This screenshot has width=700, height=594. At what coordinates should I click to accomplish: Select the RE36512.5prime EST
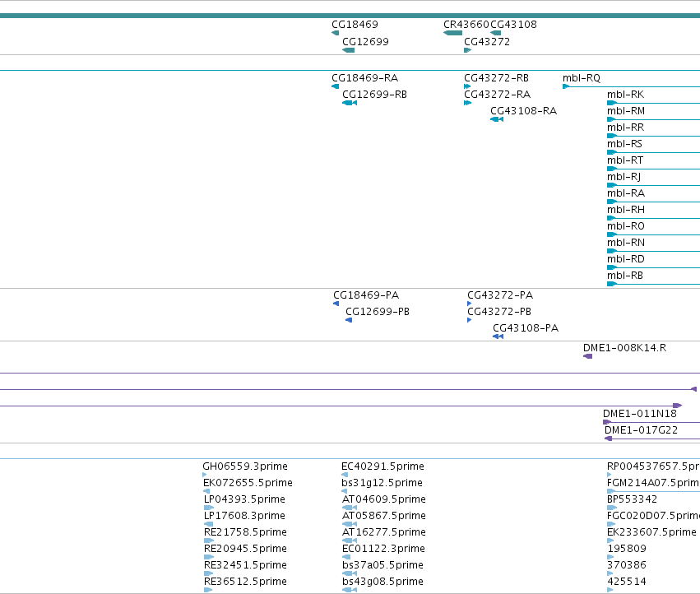click(245, 582)
